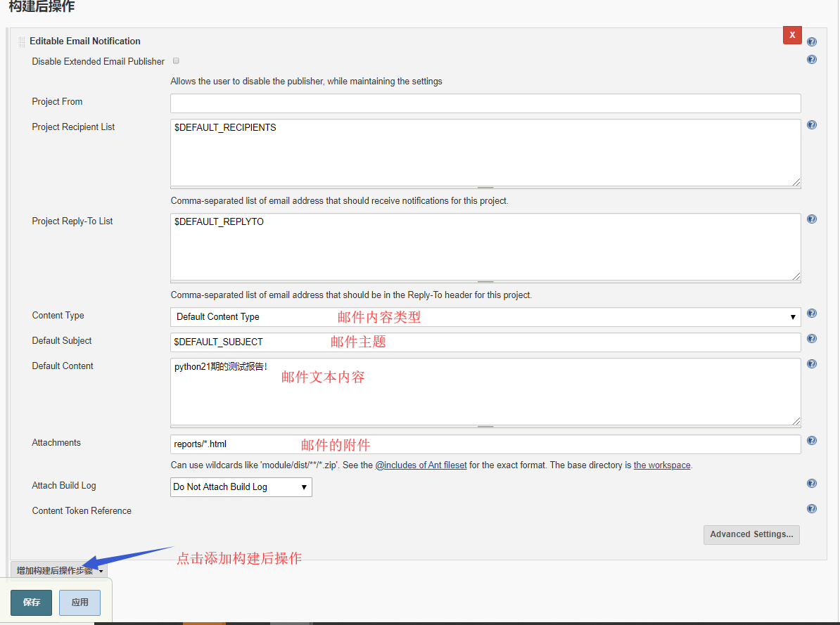Open help icon for Default Subject
840x625 pixels.
pos(812,339)
